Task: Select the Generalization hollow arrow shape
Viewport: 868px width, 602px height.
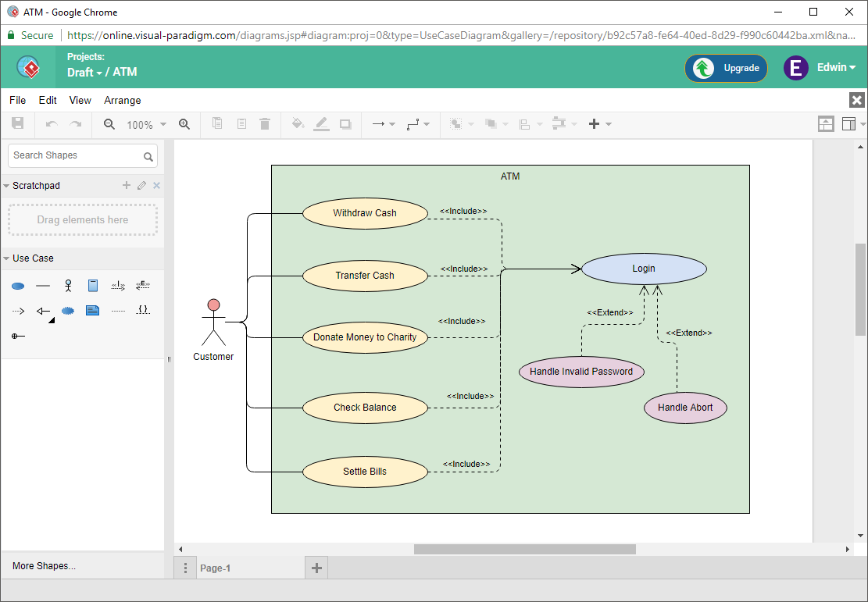Action: 43,311
